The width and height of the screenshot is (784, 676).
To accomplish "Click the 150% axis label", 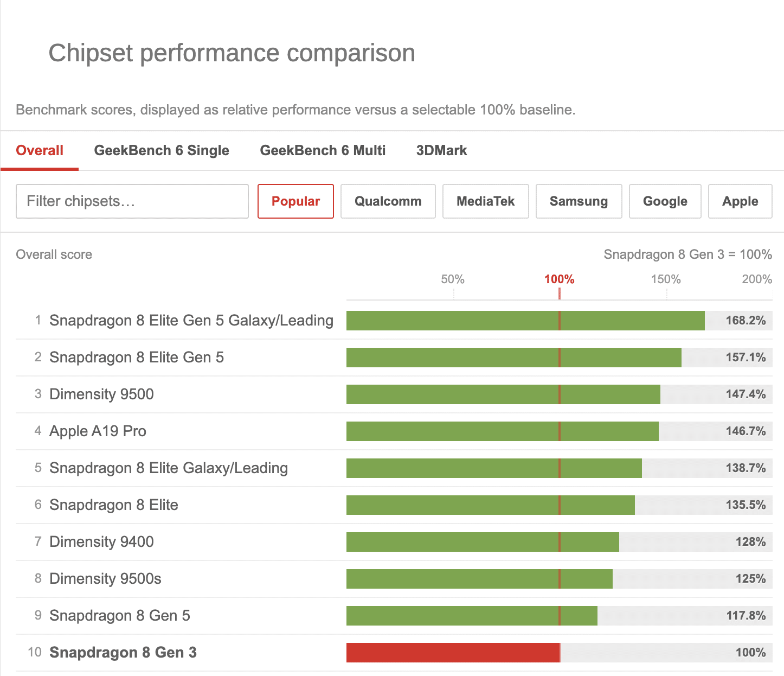I will pyautogui.click(x=666, y=279).
